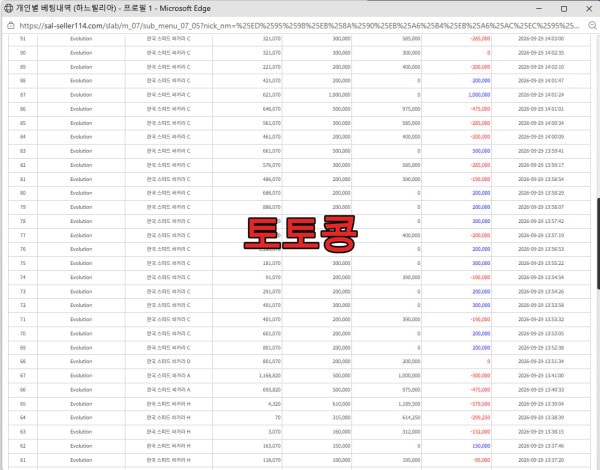Click balance 661,070 in row 83
The width and height of the screenshot is (600, 470).
272,151
